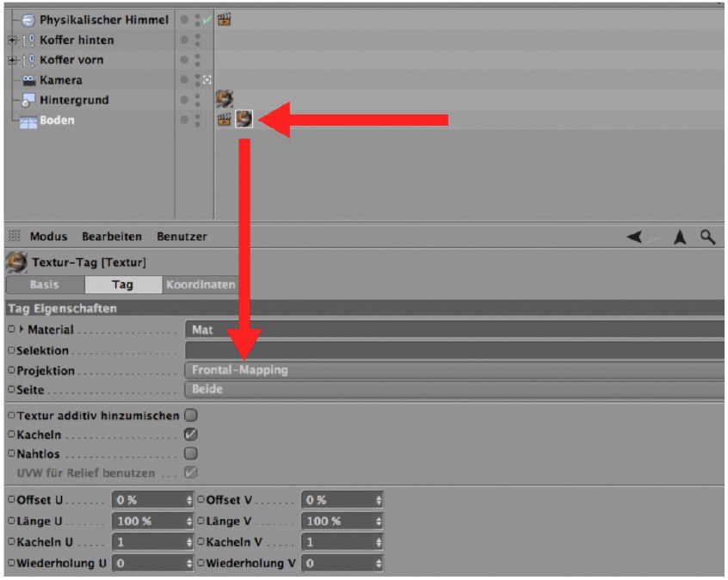
Task: Open the Projektion Frontal-Mapping dropdown
Action: tap(454, 370)
